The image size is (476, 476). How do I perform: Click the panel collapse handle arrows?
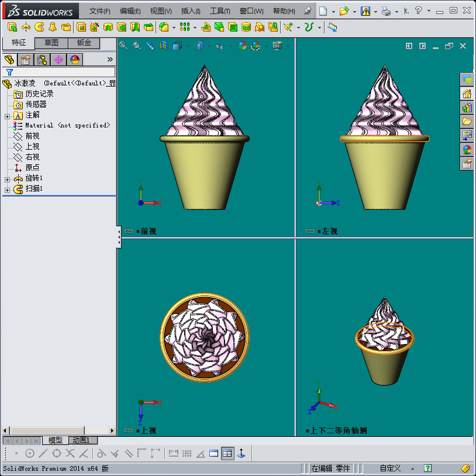coord(119,237)
